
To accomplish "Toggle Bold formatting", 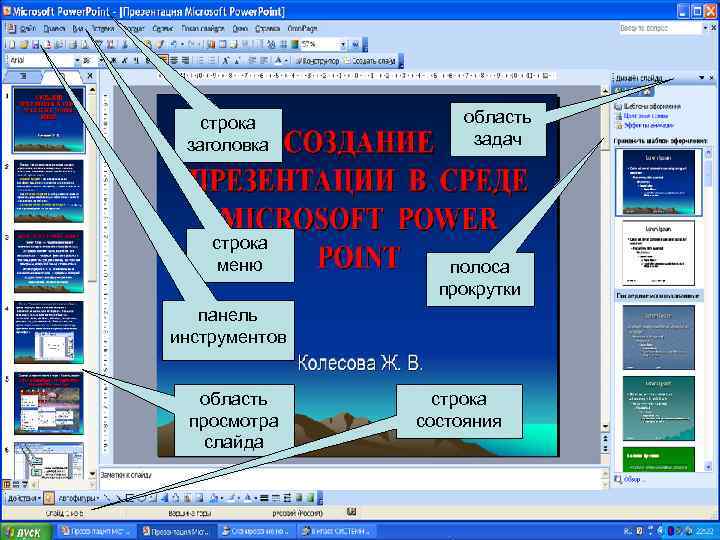I will 113,61.
